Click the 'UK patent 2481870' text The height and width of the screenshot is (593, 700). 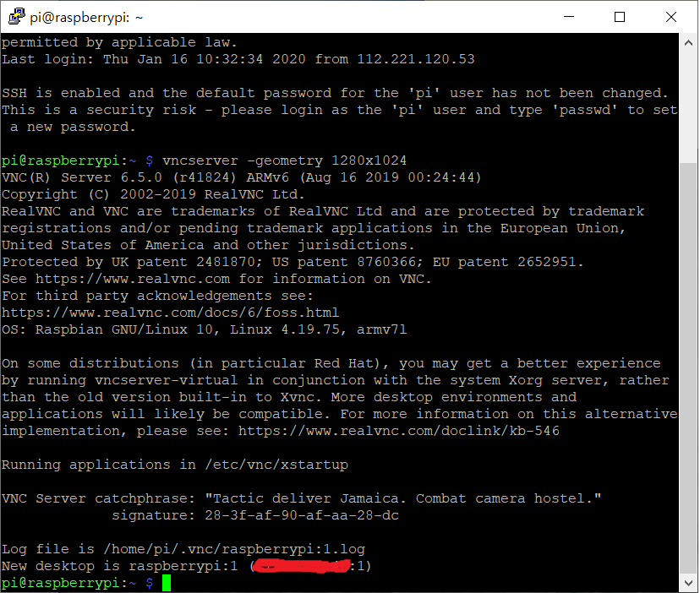point(183,262)
